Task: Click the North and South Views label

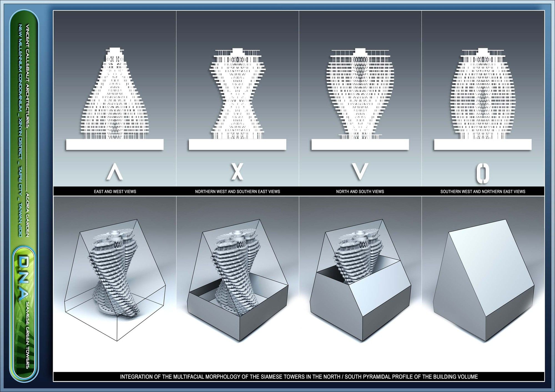Action: [x=360, y=192]
